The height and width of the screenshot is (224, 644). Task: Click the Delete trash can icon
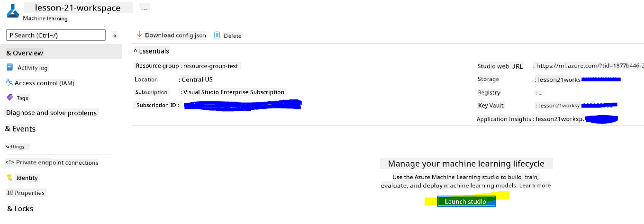point(217,35)
